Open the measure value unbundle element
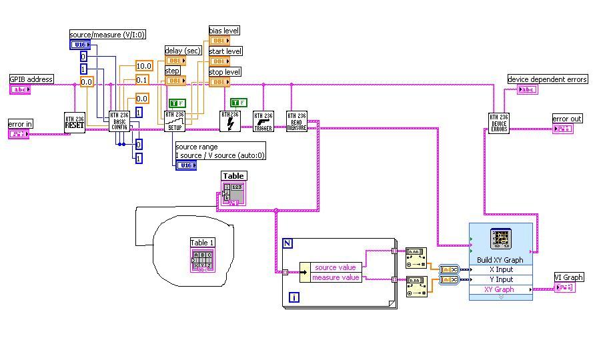The width and height of the screenshot is (611, 364). tap(336, 277)
